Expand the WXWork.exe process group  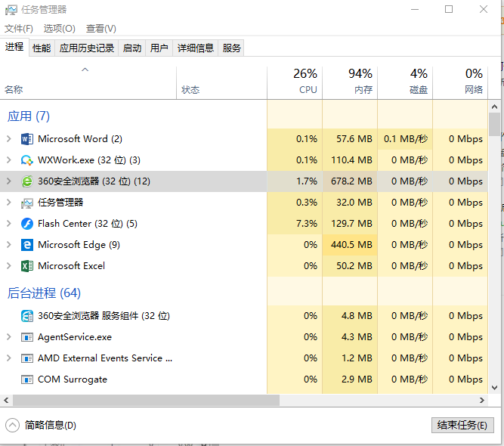(x=9, y=160)
